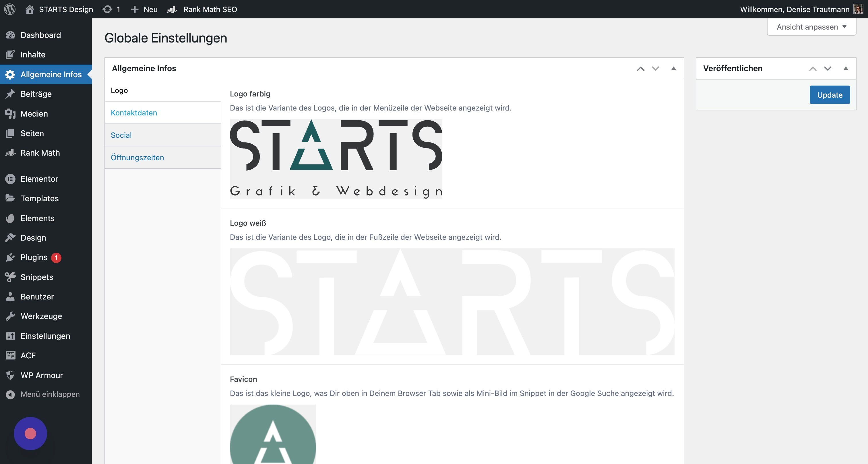Click the Medien media icon
This screenshot has height=464, width=868.
[x=10, y=114]
